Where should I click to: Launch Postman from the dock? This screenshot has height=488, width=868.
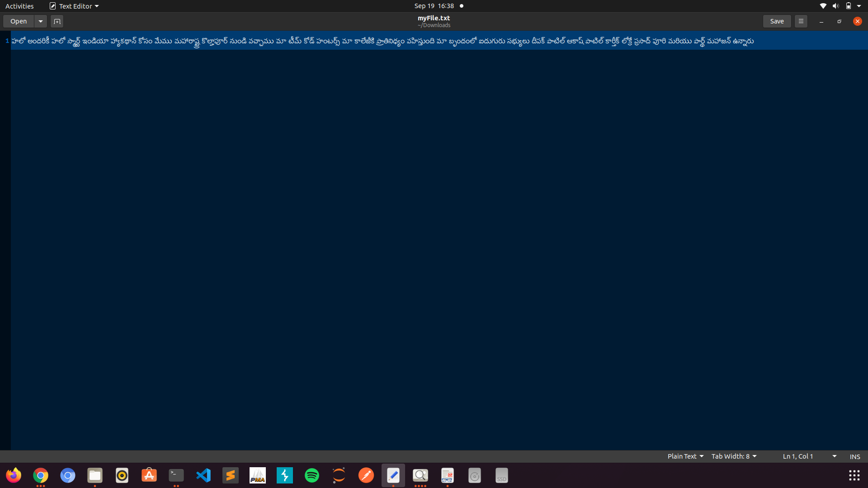[x=366, y=475]
